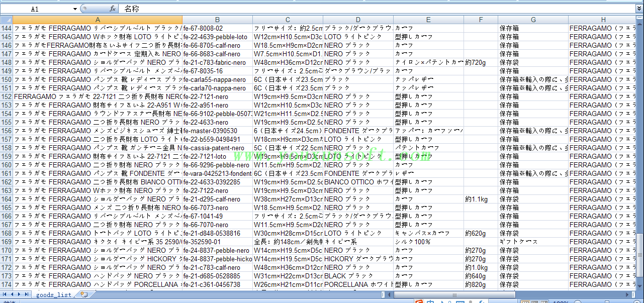Click the cell reading fe-66-8705-calf-nero
This screenshot has width=644, height=303.
[x=217, y=45]
